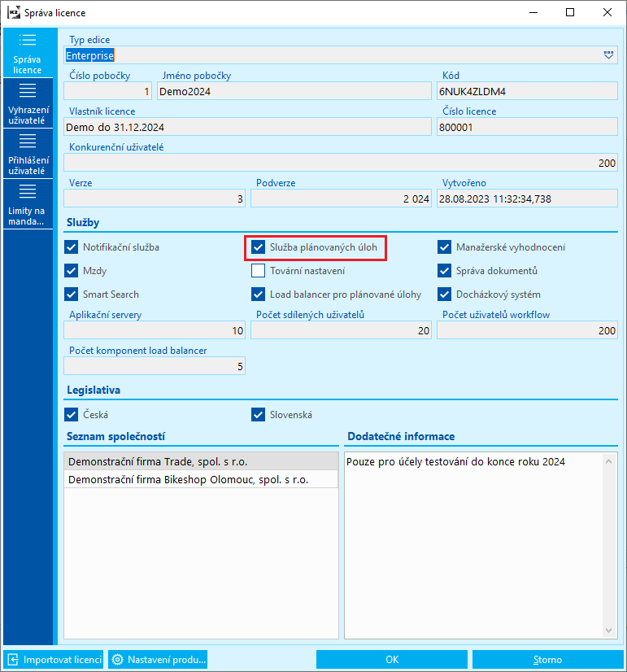Viewport: 627px width, 672px height.
Task: Uncheck Smart Search checkbox
Action: (71, 295)
